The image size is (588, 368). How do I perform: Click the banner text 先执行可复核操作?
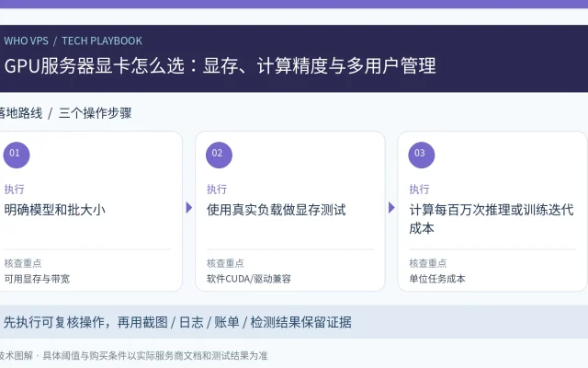[177, 322]
